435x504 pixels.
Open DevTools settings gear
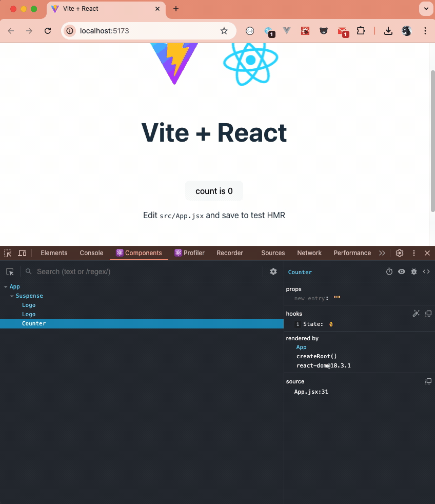click(x=400, y=253)
